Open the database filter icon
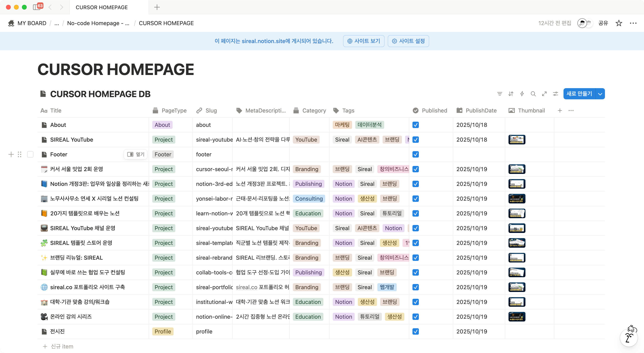Screen dimensions: 644x353 (500, 94)
